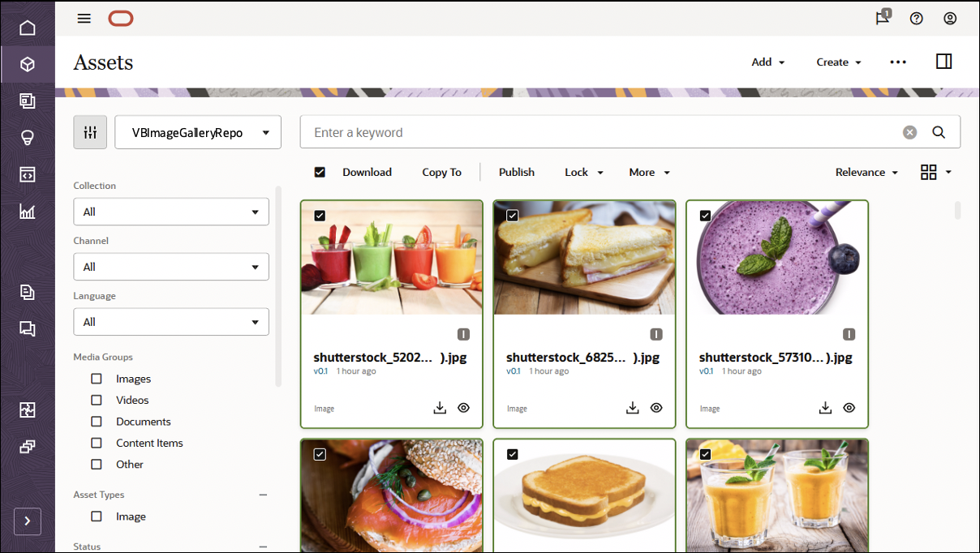Toggle the side panel icon beside the ellipsis
The image size is (980, 553).
pyautogui.click(x=943, y=62)
